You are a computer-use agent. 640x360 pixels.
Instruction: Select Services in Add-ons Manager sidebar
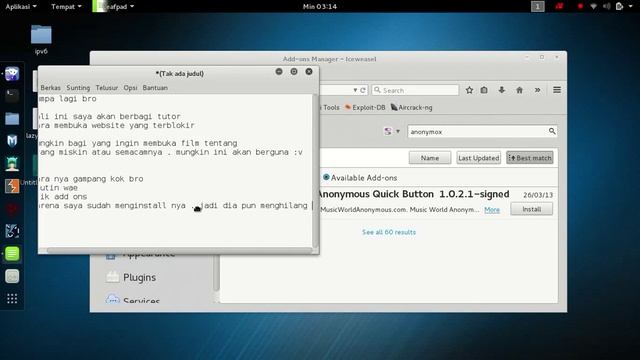(x=132, y=300)
